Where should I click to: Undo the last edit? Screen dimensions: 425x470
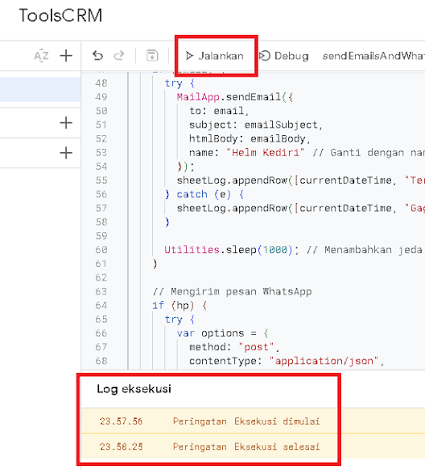[97, 55]
